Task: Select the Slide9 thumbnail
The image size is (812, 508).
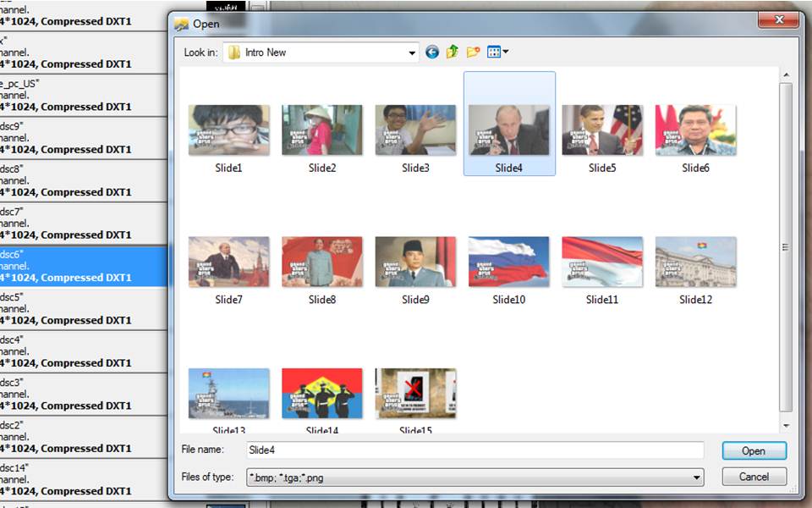Action: (415, 262)
